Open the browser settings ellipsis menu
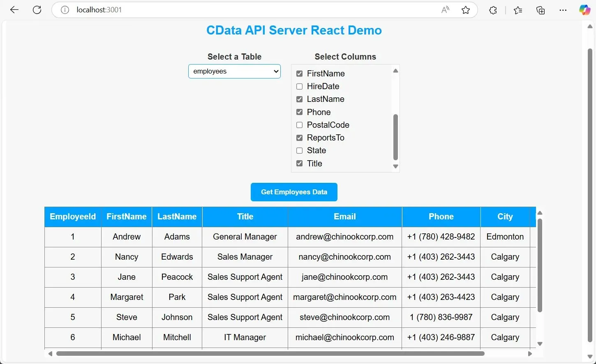 coord(563,10)
